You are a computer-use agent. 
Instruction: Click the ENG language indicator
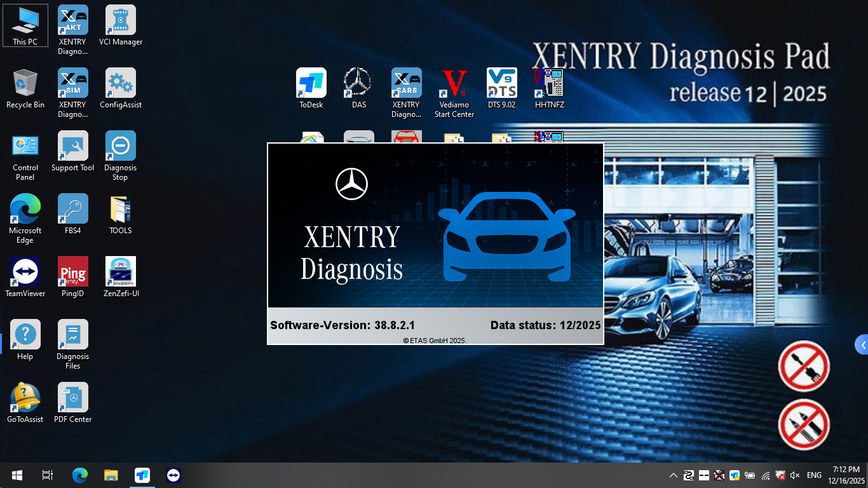point(814,475)
